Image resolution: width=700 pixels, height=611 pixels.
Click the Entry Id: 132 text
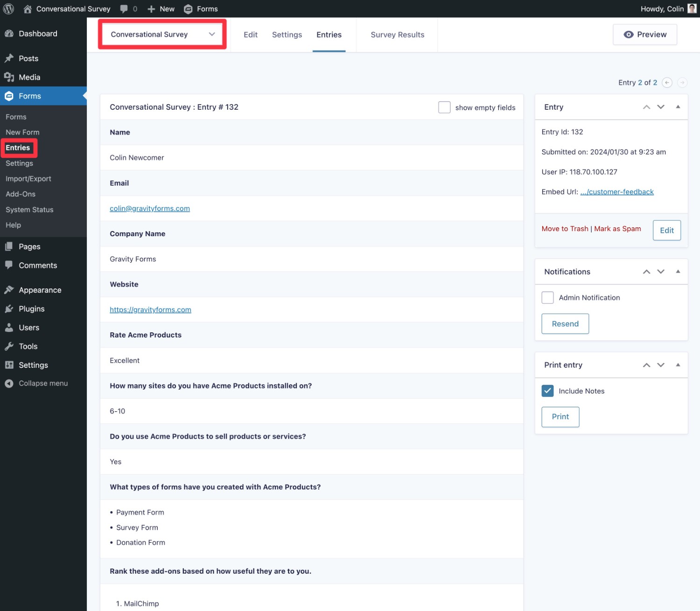pyautogui.click(x=562, y=132)
